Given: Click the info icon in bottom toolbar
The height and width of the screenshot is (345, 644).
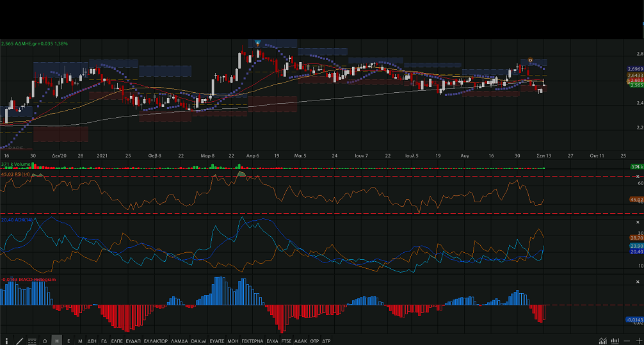Looking at the screenshot, I should (x=6, y=341).
